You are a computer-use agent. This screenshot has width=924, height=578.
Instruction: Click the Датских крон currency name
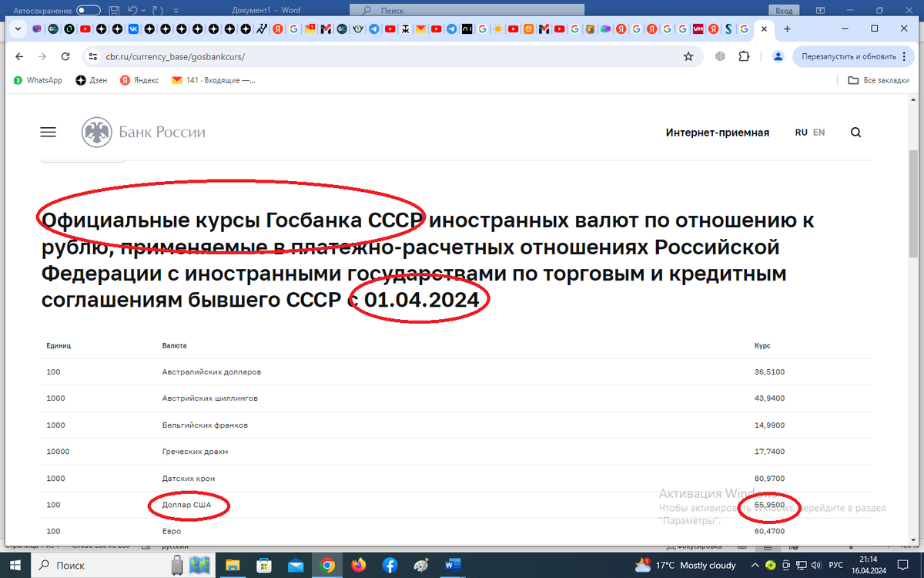coord(189,478)
